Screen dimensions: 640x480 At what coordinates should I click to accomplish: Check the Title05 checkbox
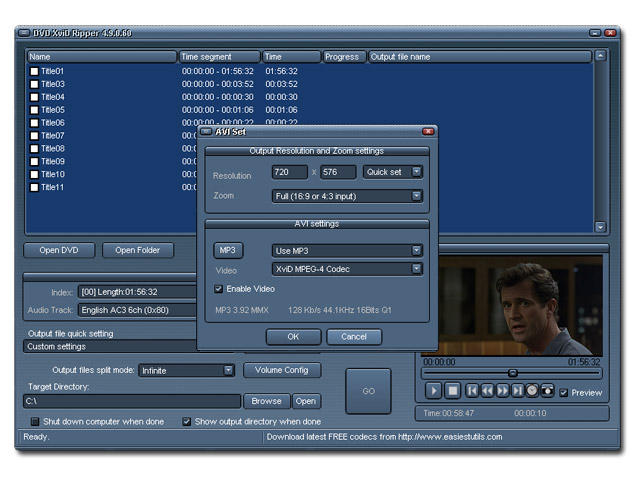(x=34, y=110)
